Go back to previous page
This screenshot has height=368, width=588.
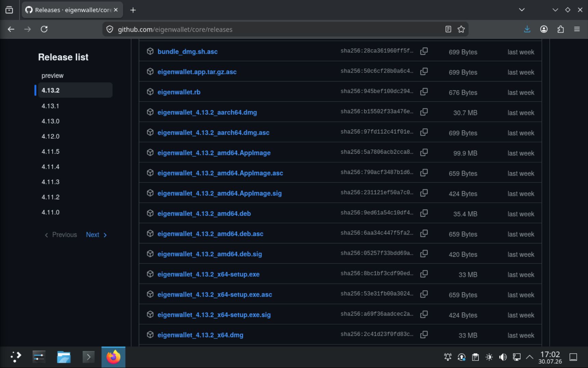(11, 29)
